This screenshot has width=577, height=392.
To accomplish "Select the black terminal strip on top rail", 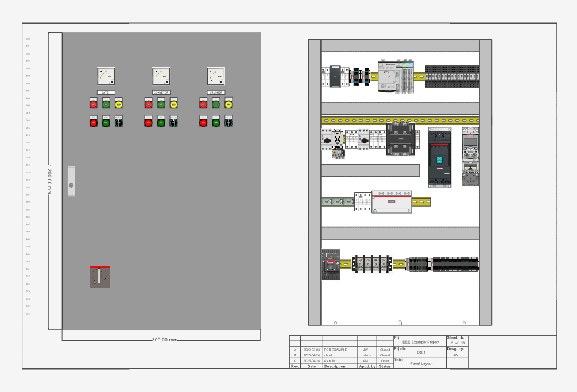I will click(452, 77).
